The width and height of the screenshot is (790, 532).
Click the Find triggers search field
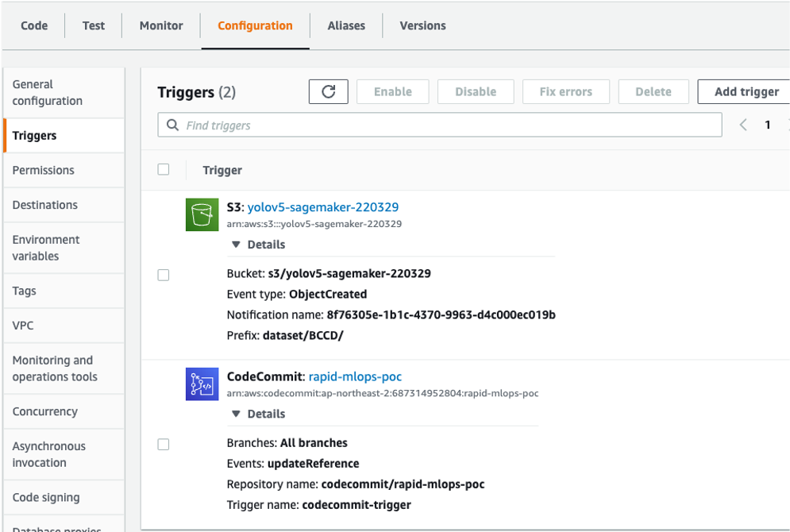(x=439, y=125)
